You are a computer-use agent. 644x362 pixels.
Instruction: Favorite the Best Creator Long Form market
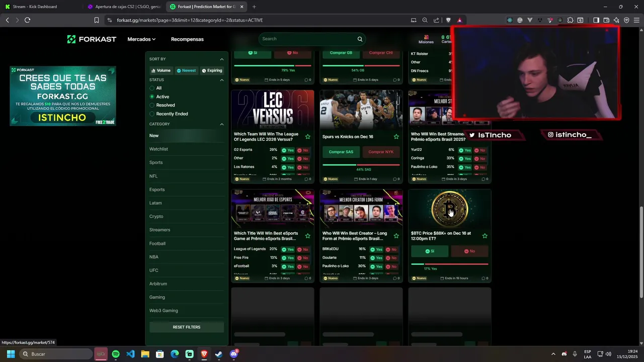[396, 236]
